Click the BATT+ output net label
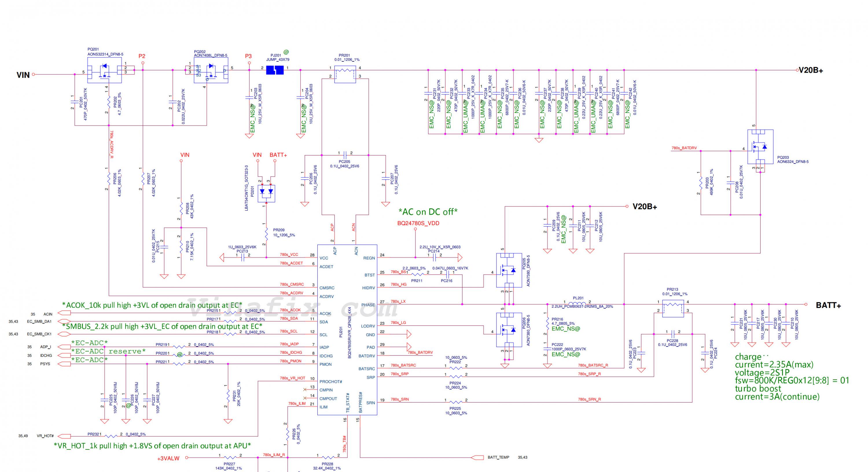 [828, 305]
